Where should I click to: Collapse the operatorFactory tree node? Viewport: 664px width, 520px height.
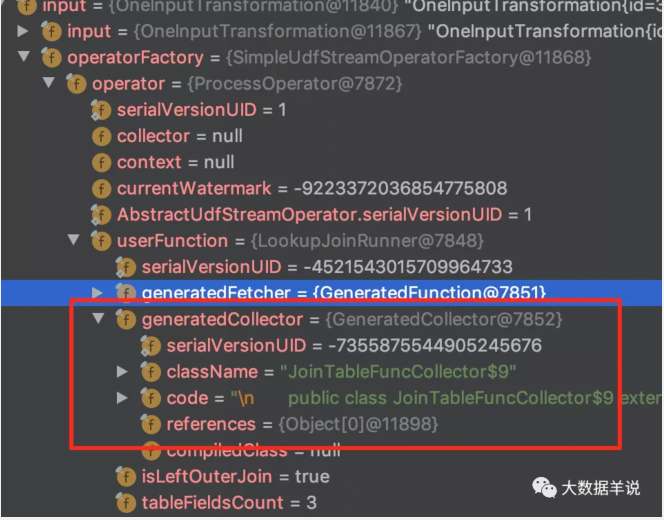point(24,58)
